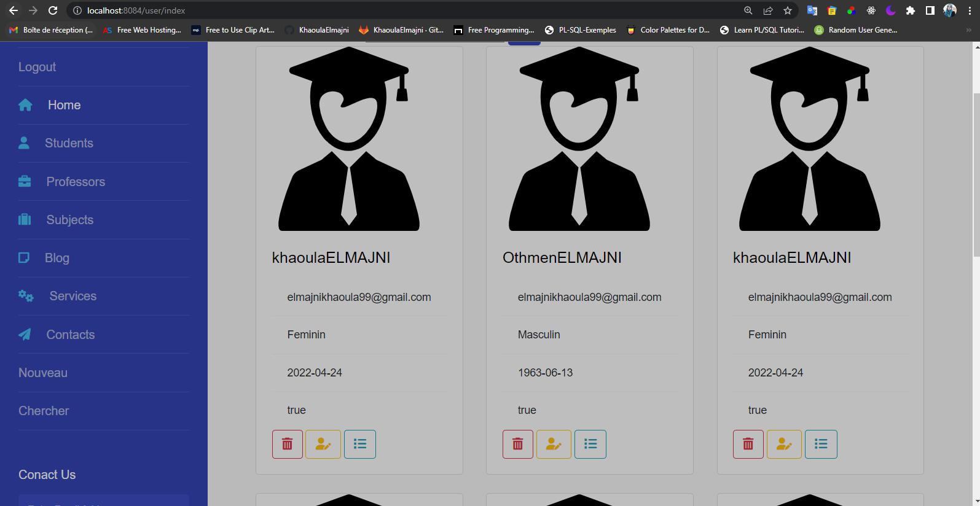Image resolution: width=980 pixels, height=506 pixels.
Task: Open the Chrome profile avatar
Action: [x=950, y=10]
